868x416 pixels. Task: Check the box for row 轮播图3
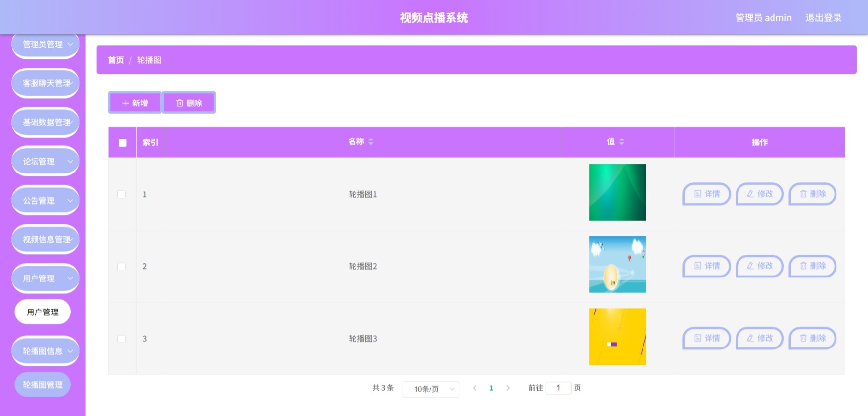(x=121, y=339)
